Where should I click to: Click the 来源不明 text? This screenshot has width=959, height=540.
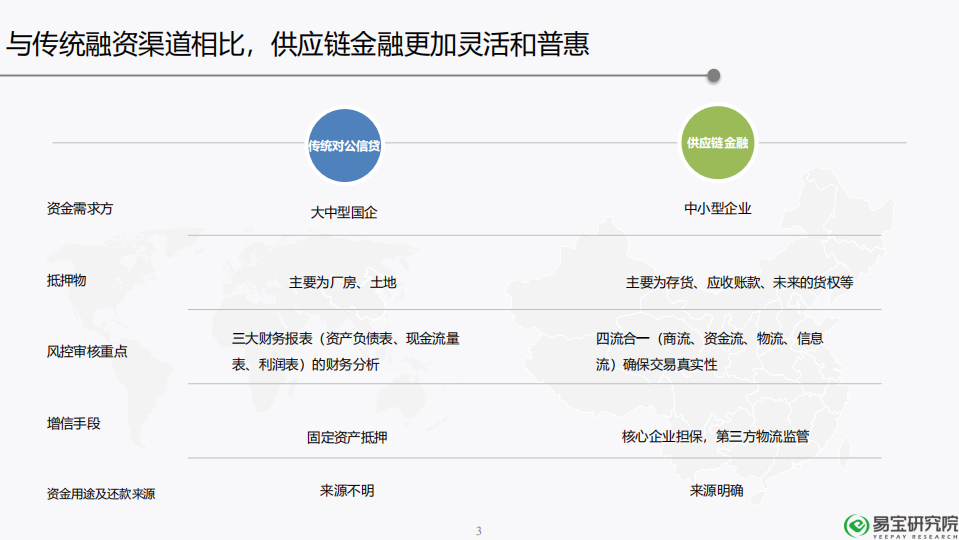(x=347, y=490)
